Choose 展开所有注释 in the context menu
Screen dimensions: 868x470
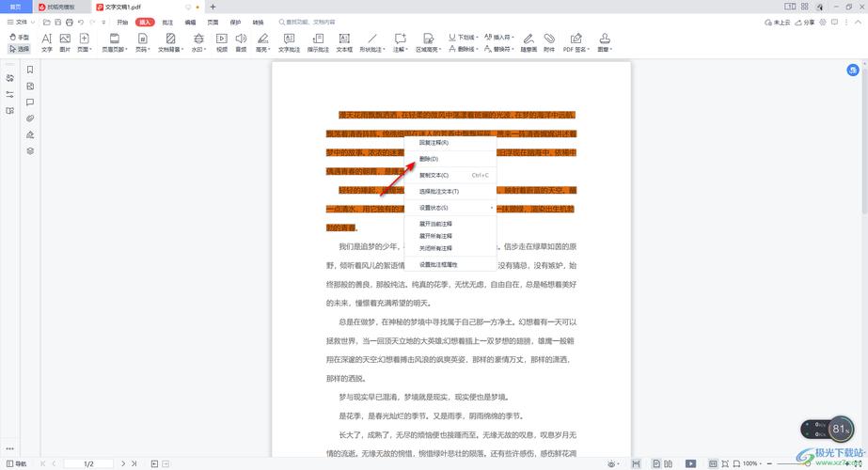[x=435, y=236]
